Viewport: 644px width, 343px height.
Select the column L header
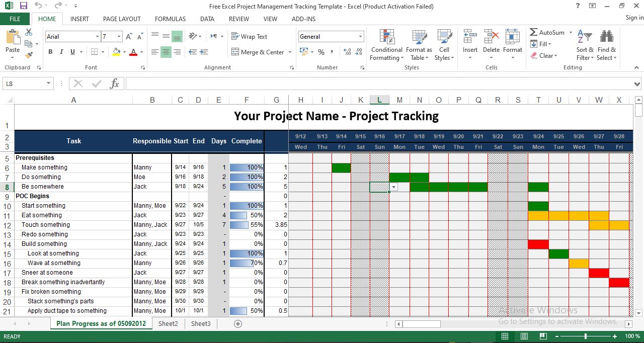point(379,100)
